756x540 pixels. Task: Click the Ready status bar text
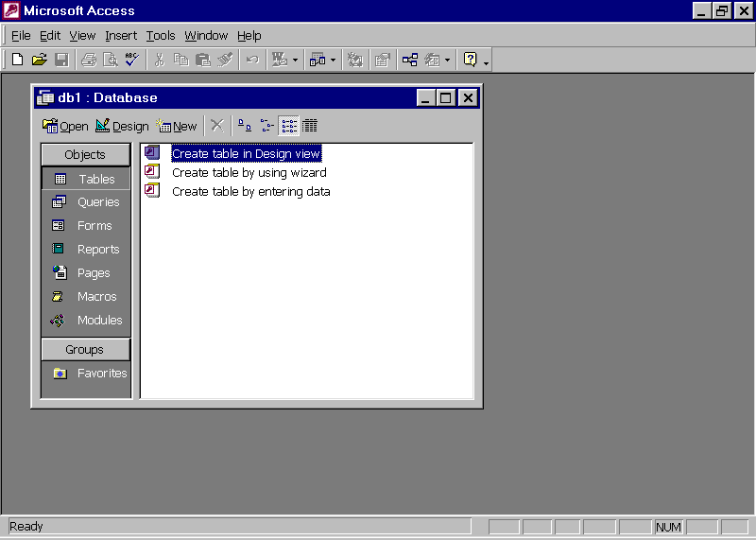tap(26, 527)
